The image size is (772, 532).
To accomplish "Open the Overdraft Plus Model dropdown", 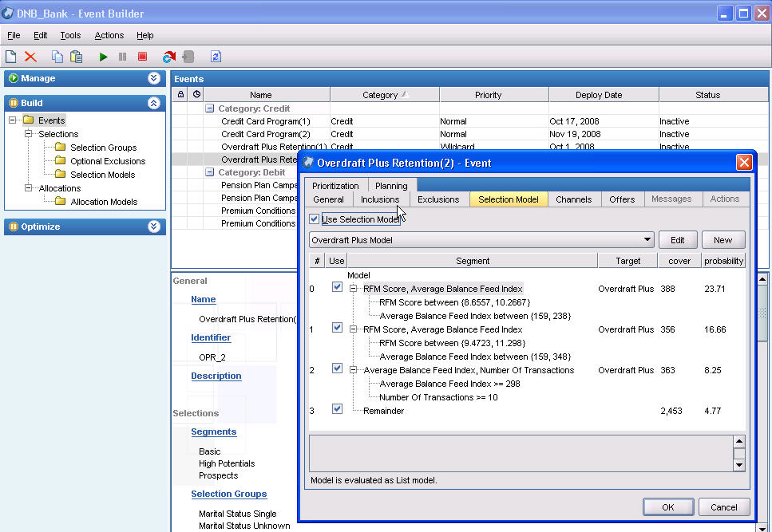I will [647, 240].
